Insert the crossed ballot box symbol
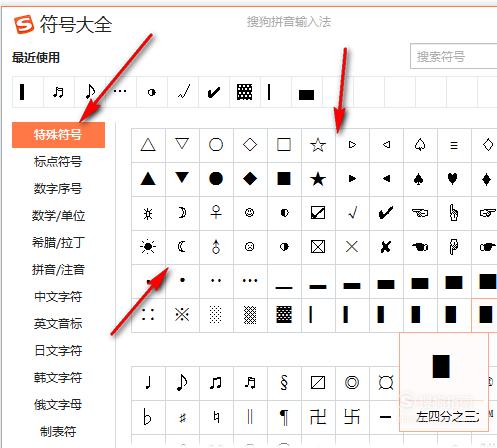This screenshot has height=448, width=497. [318, 247]
